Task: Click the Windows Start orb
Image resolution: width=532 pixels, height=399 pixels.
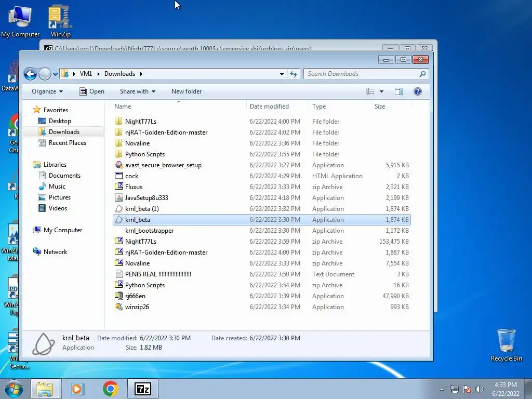Action: (x=14, y=389)
